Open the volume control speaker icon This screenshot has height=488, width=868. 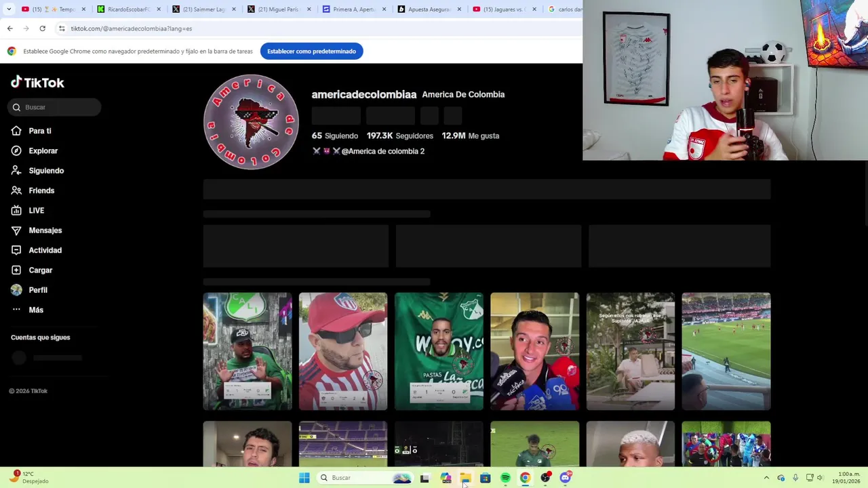point(820,478)
